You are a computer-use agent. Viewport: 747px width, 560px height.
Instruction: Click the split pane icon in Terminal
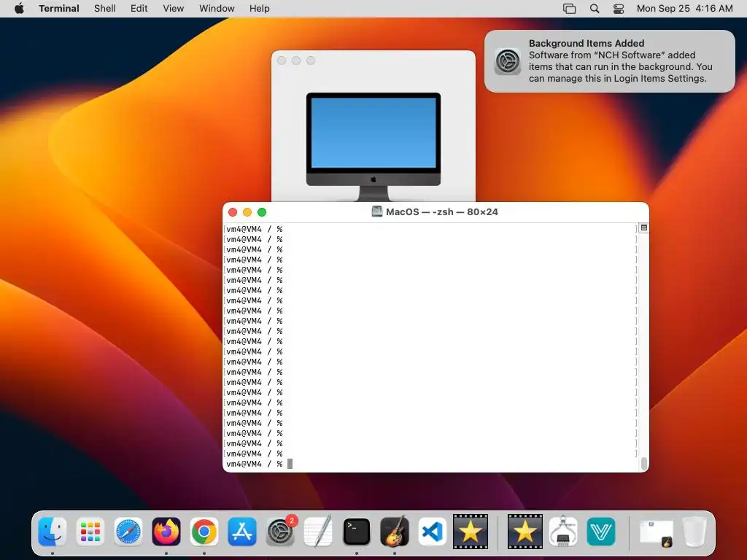(x=644, y=228)
